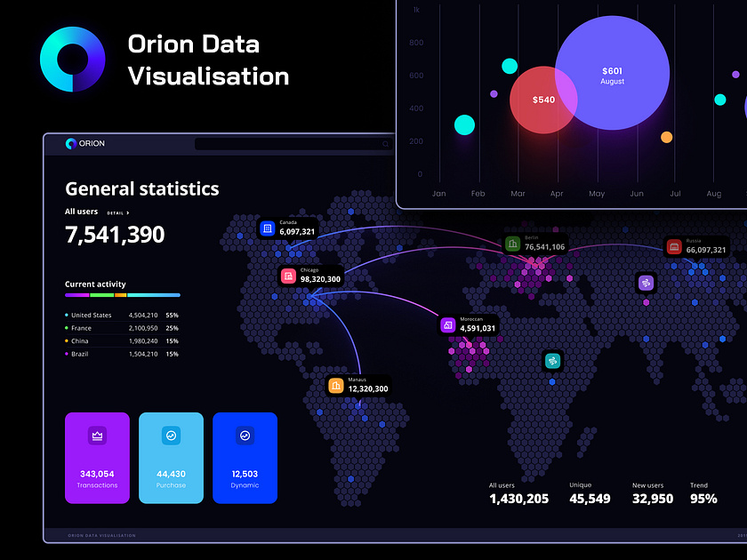The width and height of the screenshot is (747, 560).
Task: Click the Jun label on chart axis
Action: pyautogui.click(x=637, y=194)
